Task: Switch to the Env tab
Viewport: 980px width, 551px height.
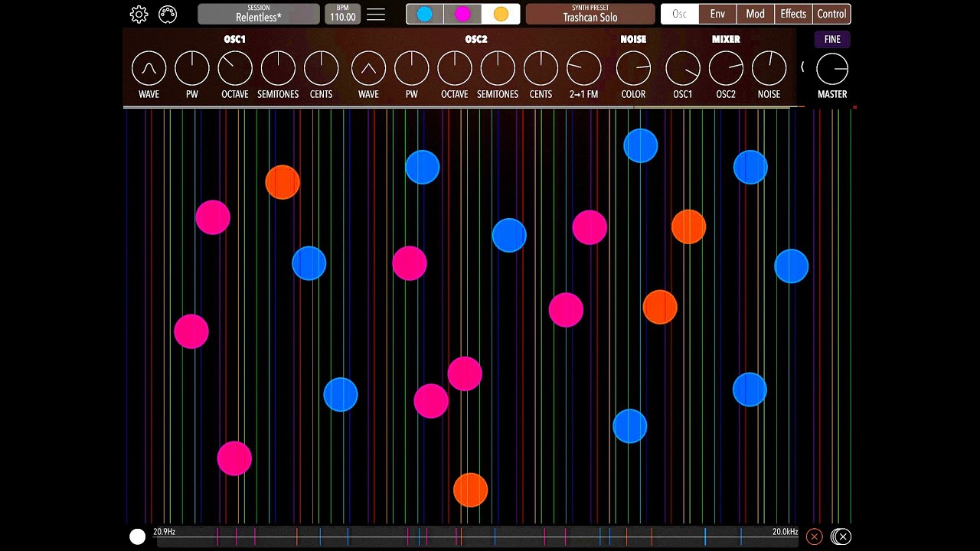Action: pos(717,14)
